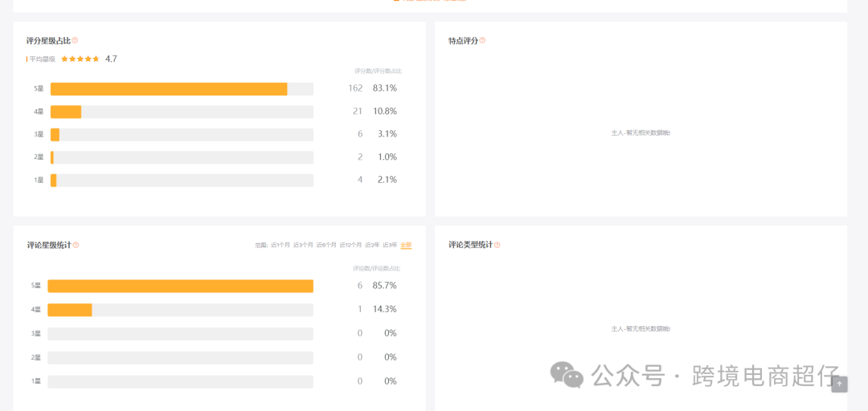The width and height of the screenshot is (868, 411).
Task: Click the 162 five-star rating count
Action: (355, 88)
